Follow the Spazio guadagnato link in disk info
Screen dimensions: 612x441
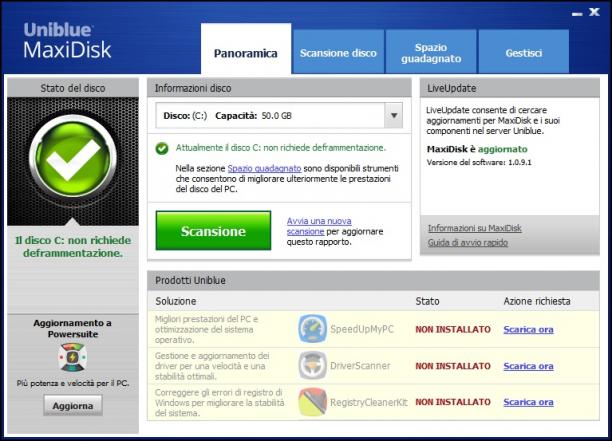pos(264,168)
